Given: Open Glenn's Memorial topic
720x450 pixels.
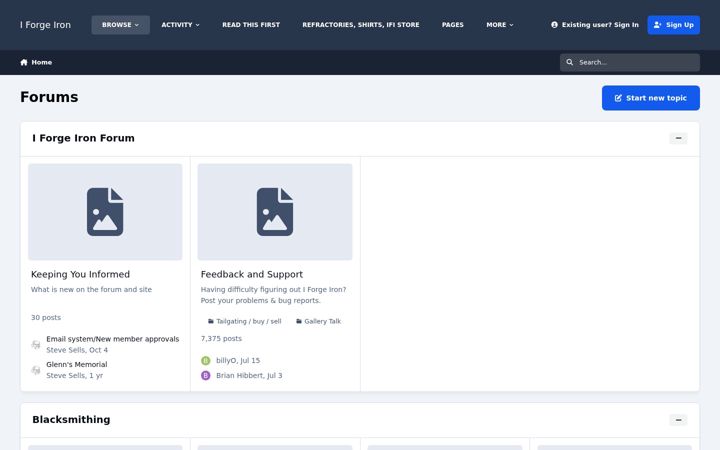Looking at the screenshot, I should point(77,364).
